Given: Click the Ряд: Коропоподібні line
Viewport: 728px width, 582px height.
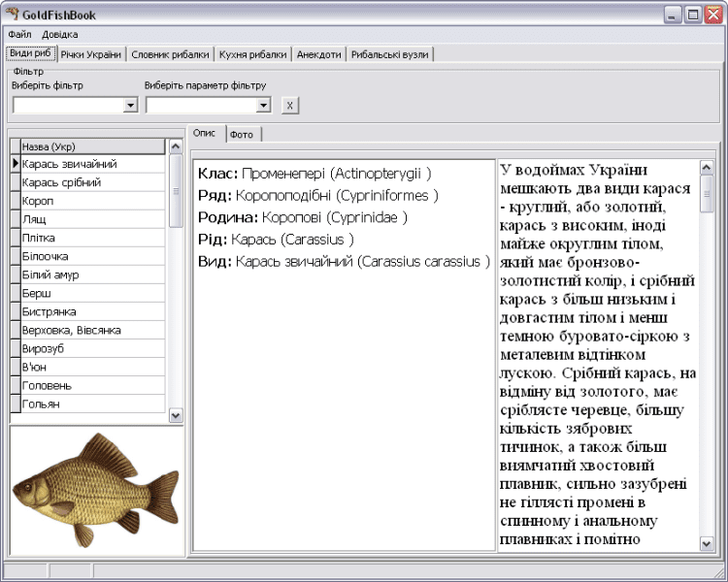Looking at the screenshot, I should tap(318, 195).
